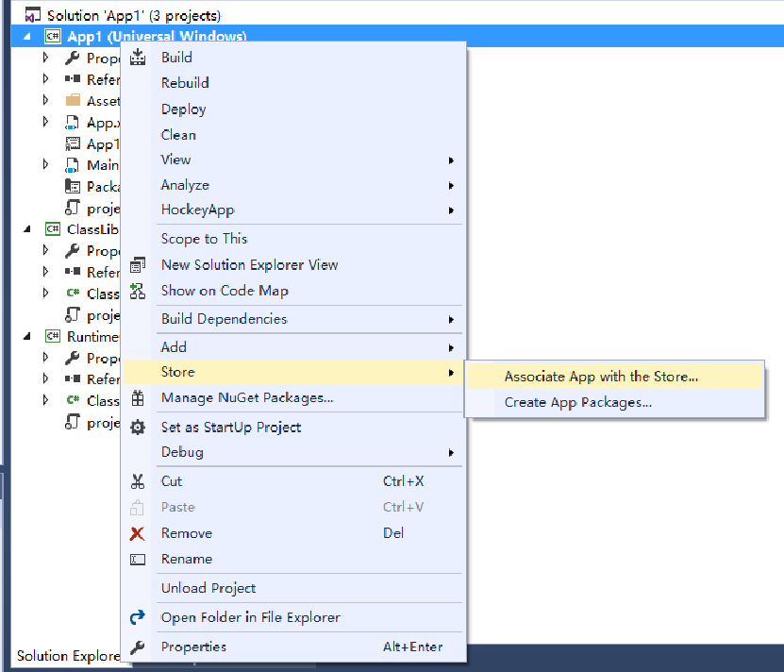Select the Solution 'App1' root node
Viewport: 784px width, 672px height.
134,15
